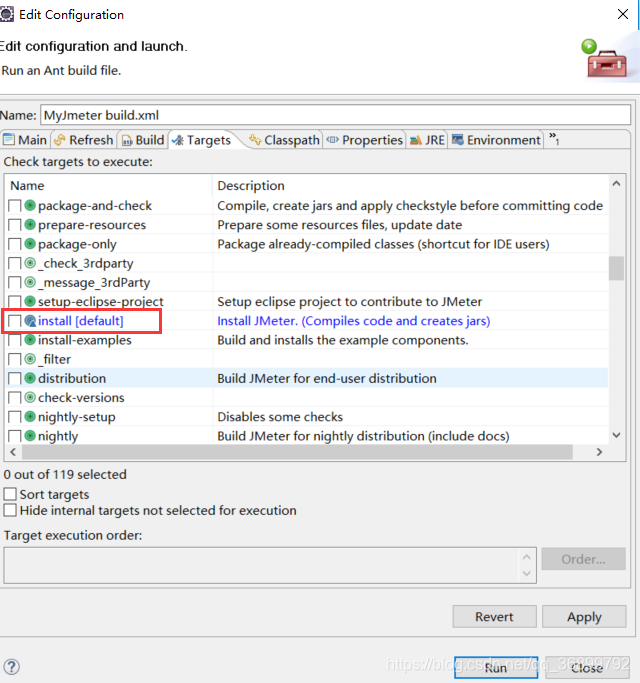Image resolution: width=640 pixels, height=683 pixels.
Task: Click the check-versions target icon
Action: pos(30,397)
